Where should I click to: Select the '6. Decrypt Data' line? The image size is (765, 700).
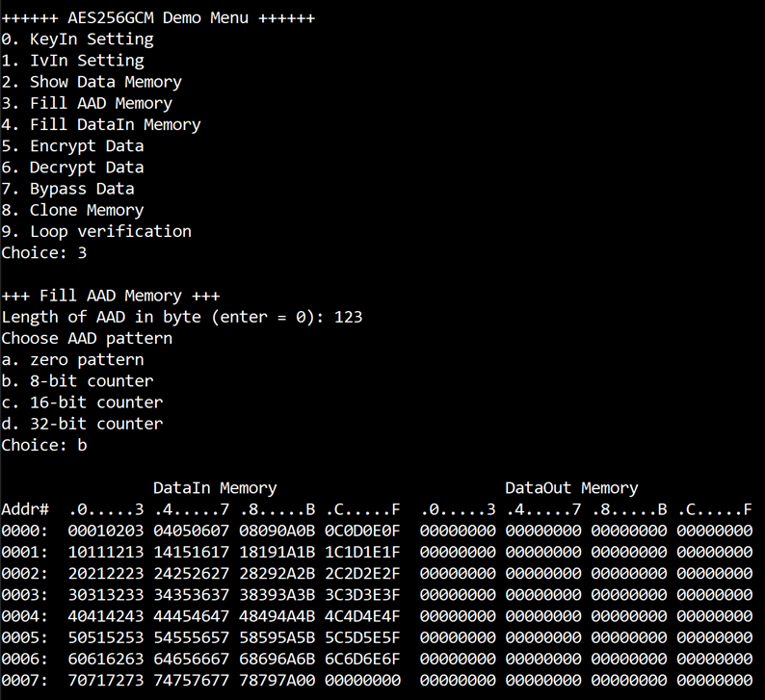tap(72, 168)
